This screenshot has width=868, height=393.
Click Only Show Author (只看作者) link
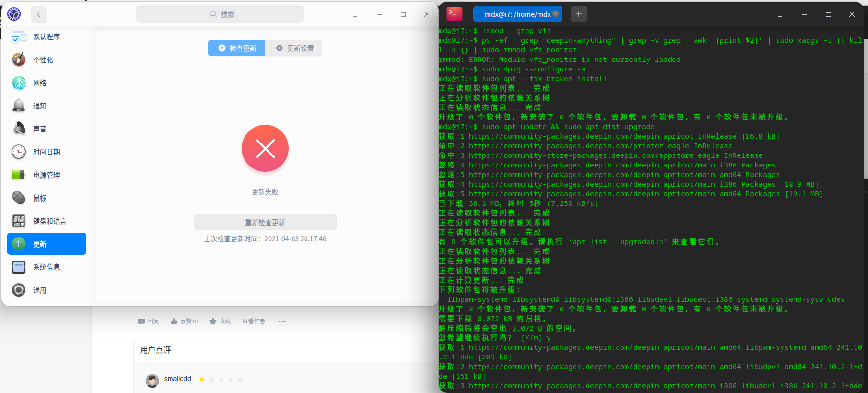click(254, 321)
